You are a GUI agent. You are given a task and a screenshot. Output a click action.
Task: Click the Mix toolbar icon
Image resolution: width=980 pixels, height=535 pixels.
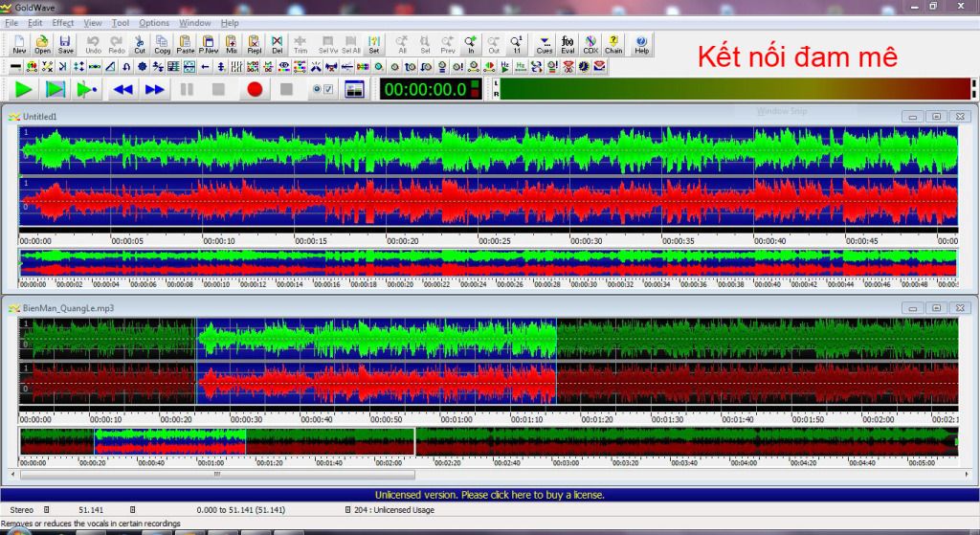[x=232, y=44]
